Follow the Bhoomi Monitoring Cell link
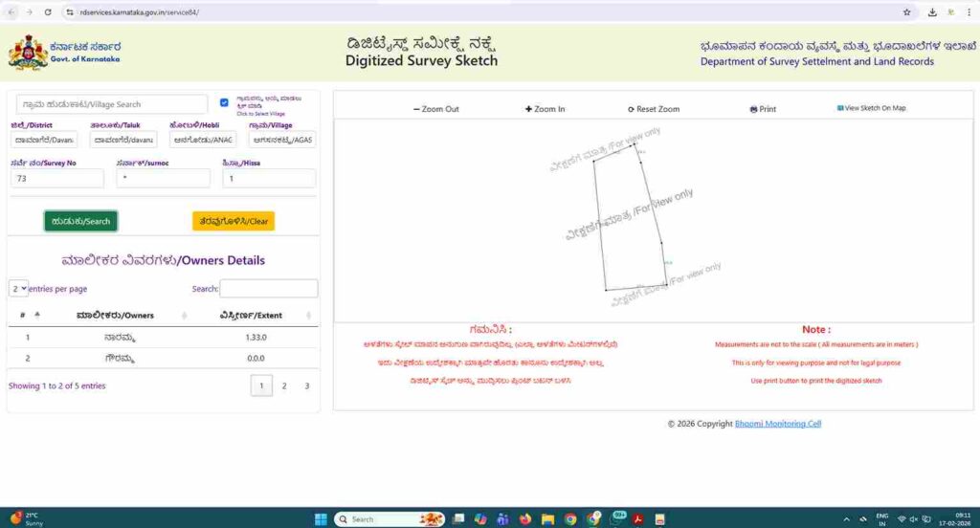This screenshot has height=528, width=980. 777,424
